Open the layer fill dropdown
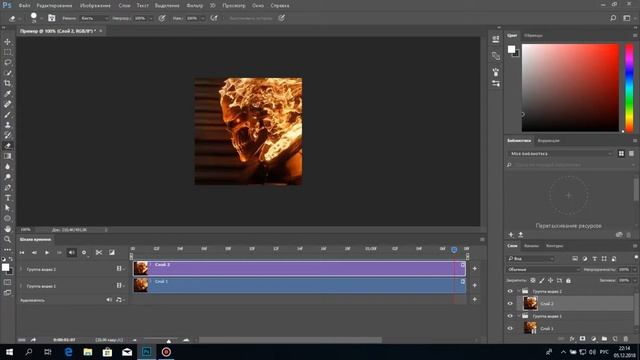 (x=634, y=280)
